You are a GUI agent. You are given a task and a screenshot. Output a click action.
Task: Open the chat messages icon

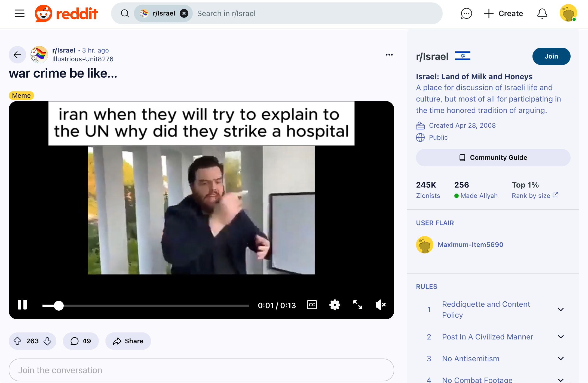coord(466,13)
